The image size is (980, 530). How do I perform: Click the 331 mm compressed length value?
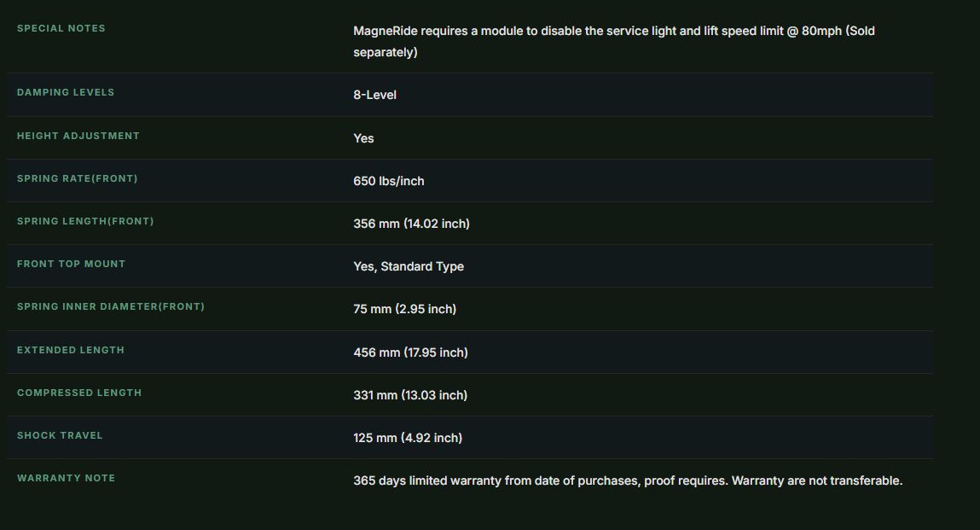[410, 395]
